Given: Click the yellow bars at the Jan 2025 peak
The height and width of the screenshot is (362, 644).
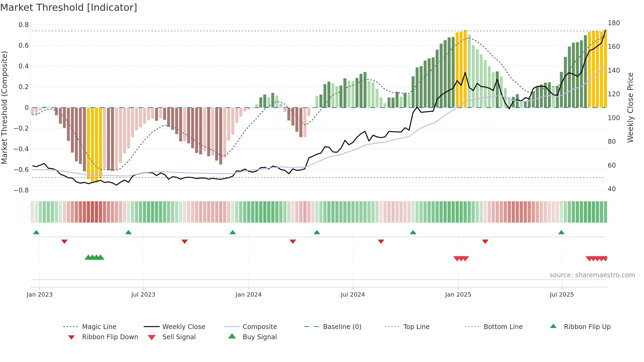Looking at the screenshot, I should click(x=461, y=69).
